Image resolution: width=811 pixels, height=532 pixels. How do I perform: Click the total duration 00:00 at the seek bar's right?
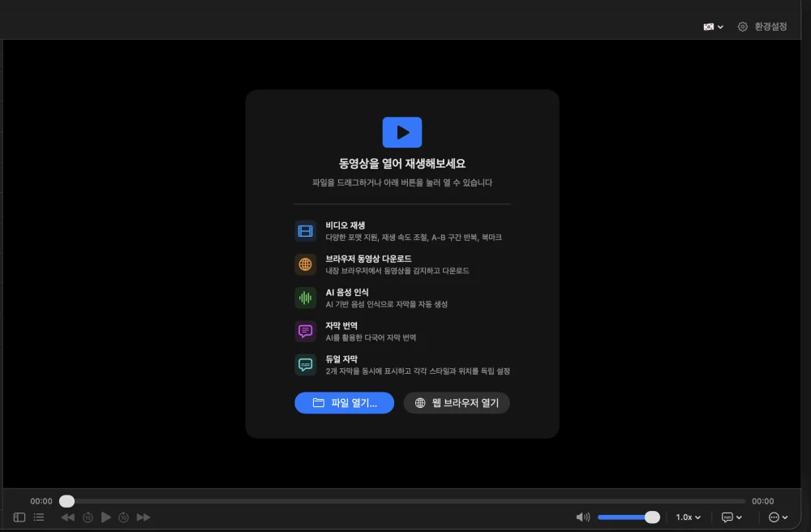click(763, 501)
